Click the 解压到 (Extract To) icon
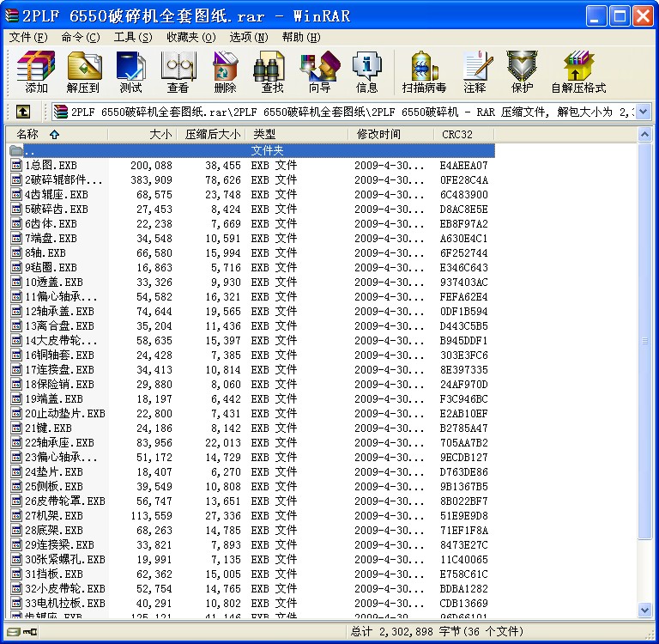This screenshot has height=644, width=659. tap(83, 72)
